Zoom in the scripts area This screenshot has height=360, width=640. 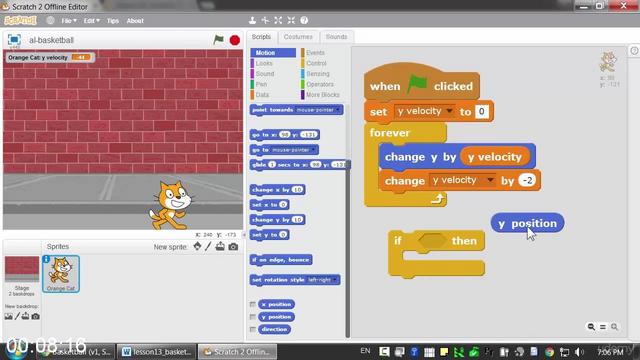[x=614, y=327]
